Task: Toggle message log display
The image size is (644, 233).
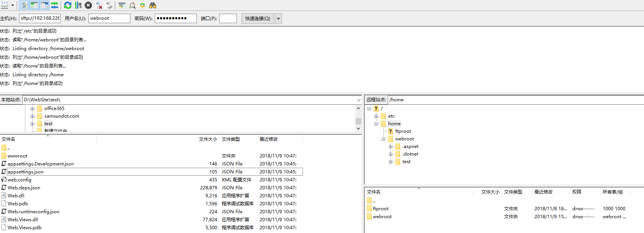Action: coord(24,5)
